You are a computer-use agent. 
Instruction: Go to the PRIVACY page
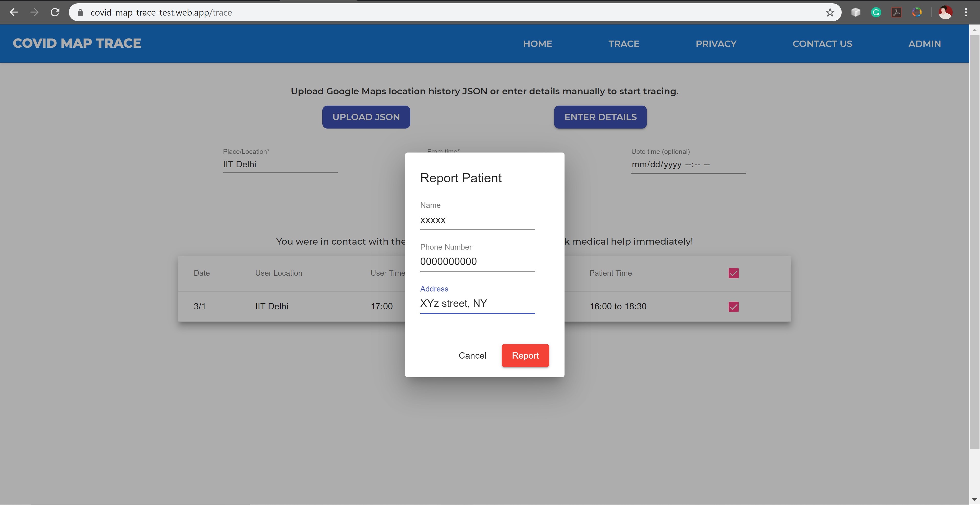click(x=716, y=44)
